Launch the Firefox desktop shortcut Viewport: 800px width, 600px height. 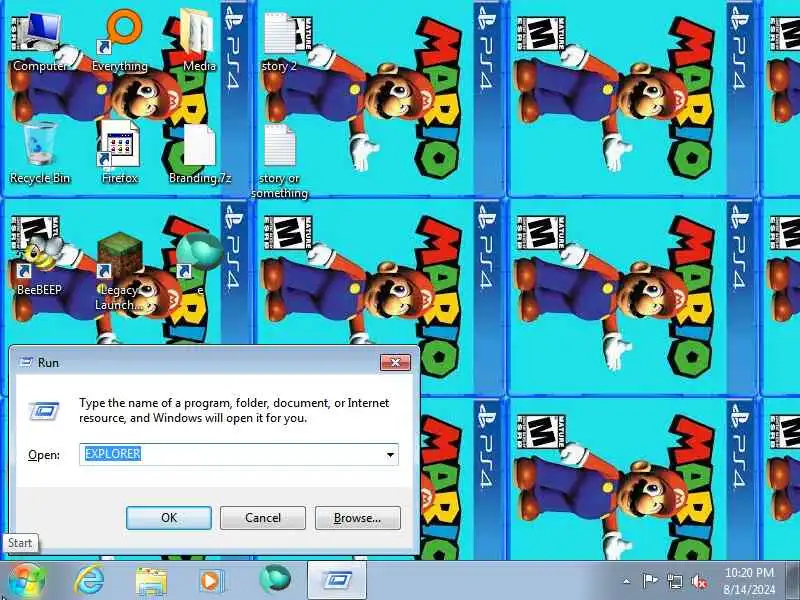click(120, 152)
